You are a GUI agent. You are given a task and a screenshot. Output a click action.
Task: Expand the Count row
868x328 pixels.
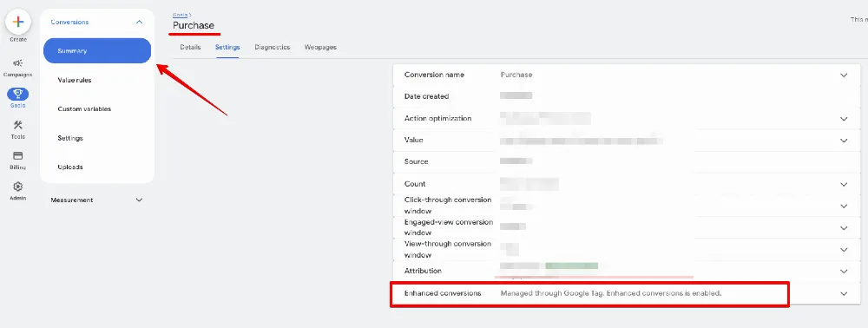pyautogui.click(x=844, y=184)
